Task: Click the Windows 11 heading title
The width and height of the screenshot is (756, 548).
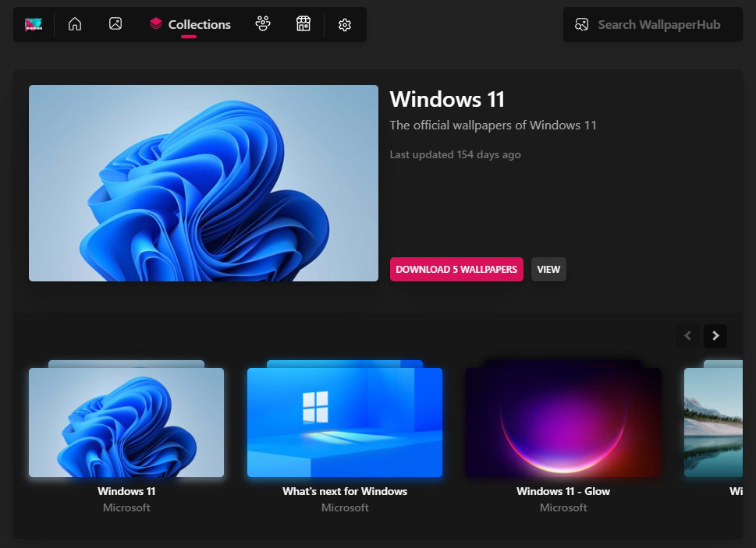Action: coord(447,99)
